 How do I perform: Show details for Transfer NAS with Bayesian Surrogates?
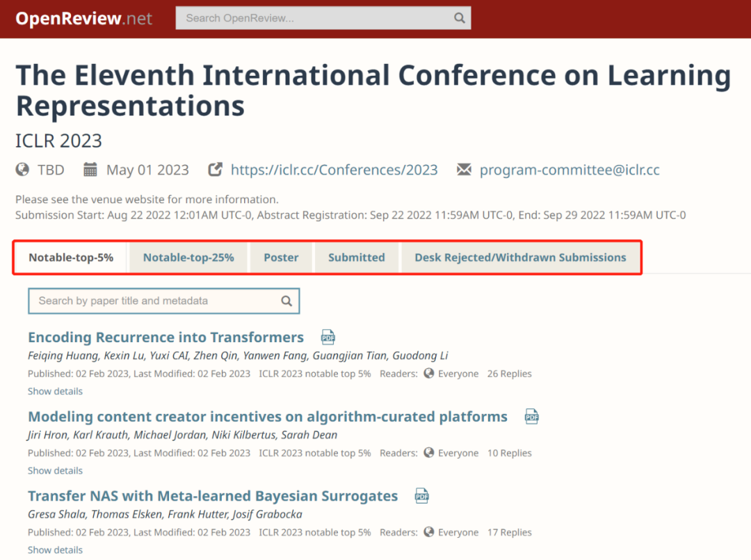[x=55, y=550]
